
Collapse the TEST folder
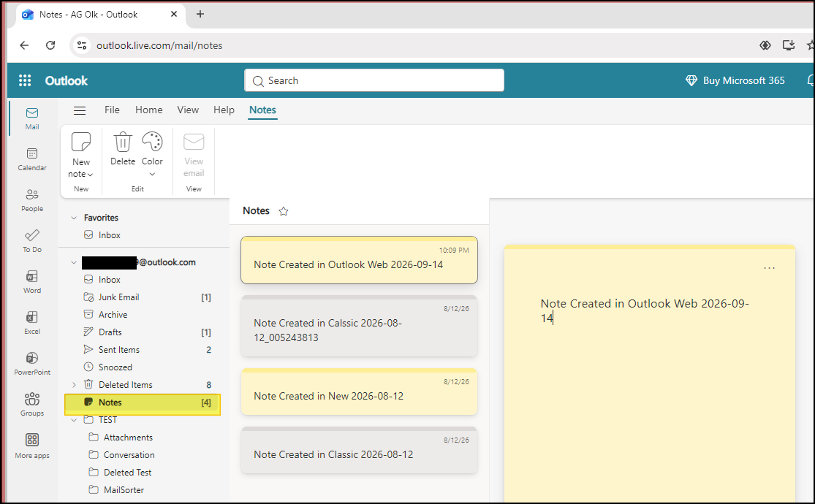[74, 420]
